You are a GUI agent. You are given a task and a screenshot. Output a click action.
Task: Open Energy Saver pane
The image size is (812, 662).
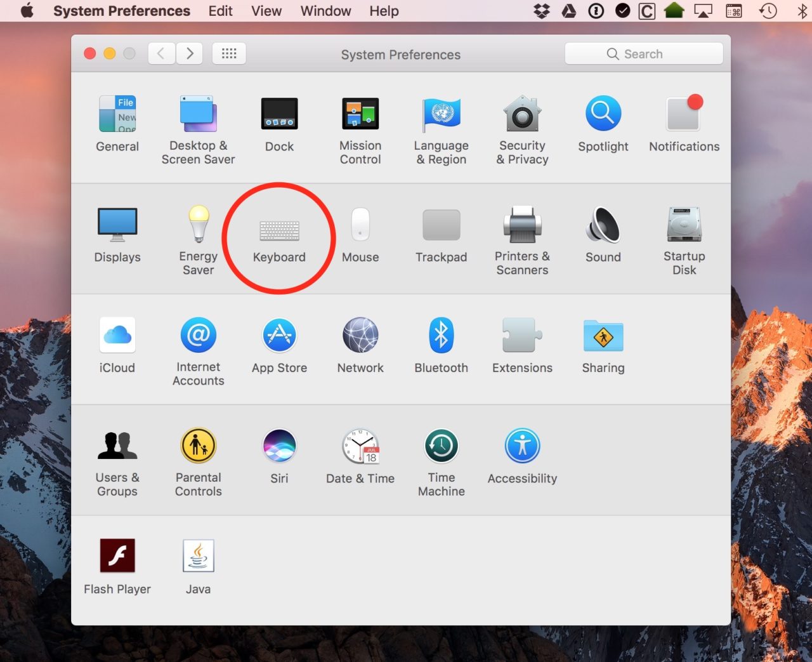click(199, 241)
